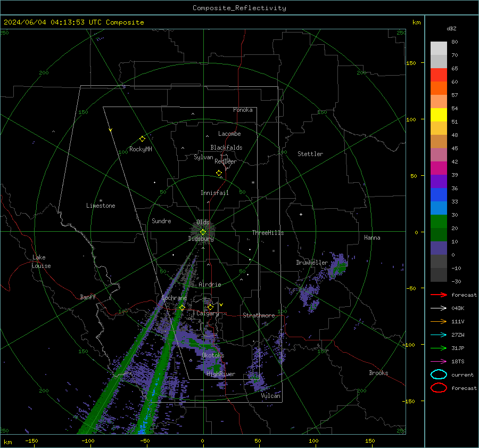Choose the green 31JP arrow icon
Screen dimensions: 479x448
click(439, 348)
